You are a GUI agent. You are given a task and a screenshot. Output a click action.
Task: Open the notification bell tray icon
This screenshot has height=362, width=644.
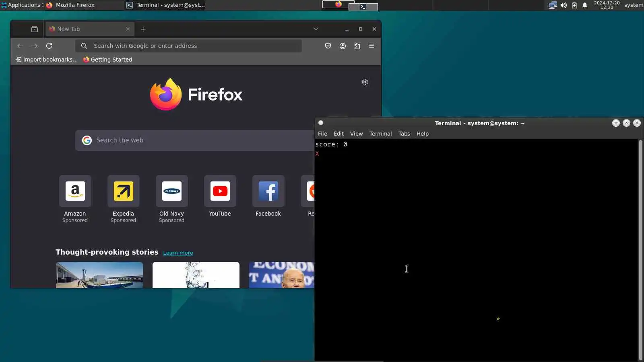[585, 5]
